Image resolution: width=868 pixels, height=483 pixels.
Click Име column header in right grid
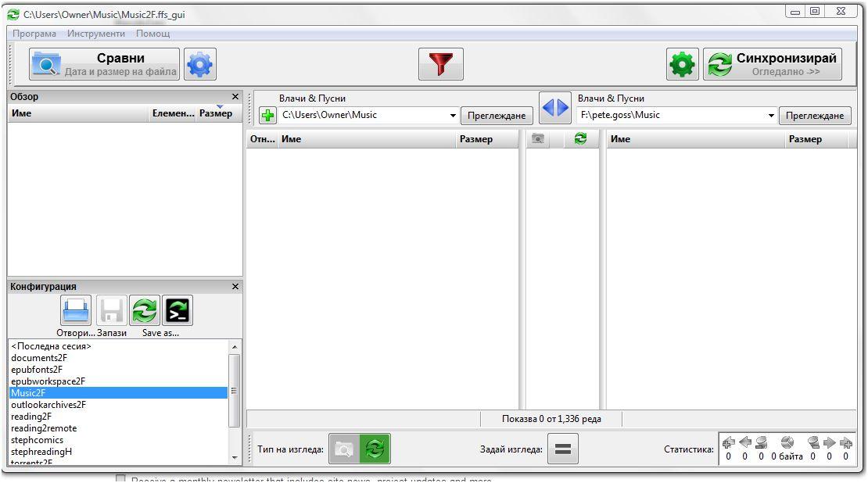click(696, 139)
